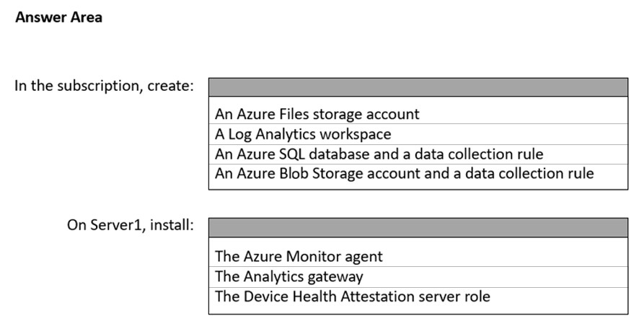Open the "In the subscription, create" dropdown bar
The image size is (644, 329).
point(418,87)
